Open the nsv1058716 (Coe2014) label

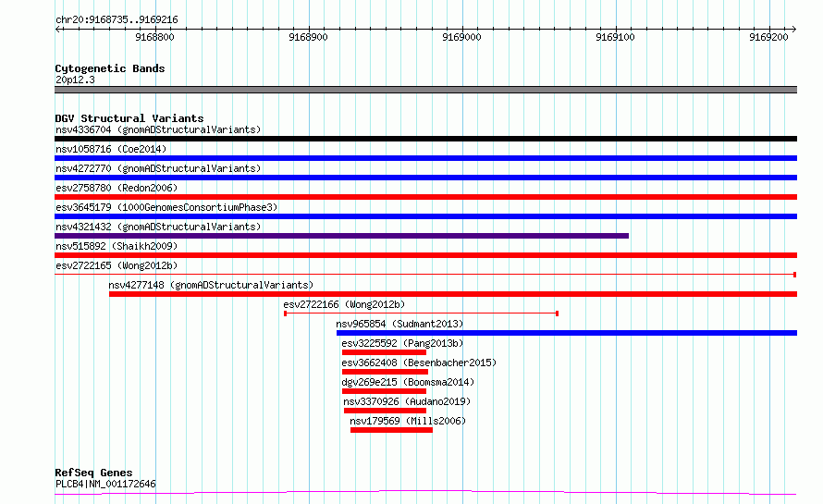pyautogui.click(x=111, y=149)
